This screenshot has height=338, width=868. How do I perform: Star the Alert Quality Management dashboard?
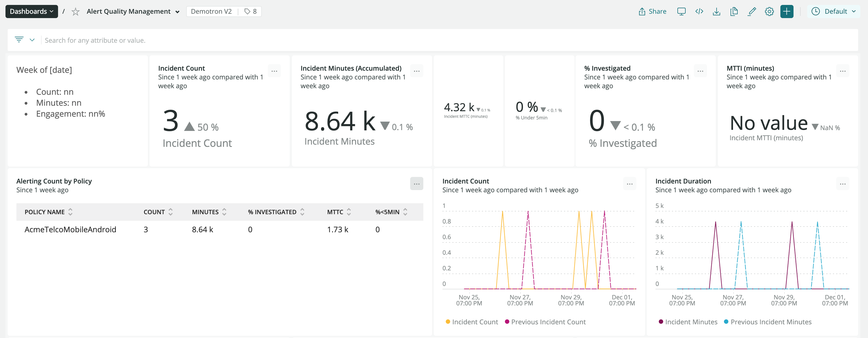(x=76, y=12)
